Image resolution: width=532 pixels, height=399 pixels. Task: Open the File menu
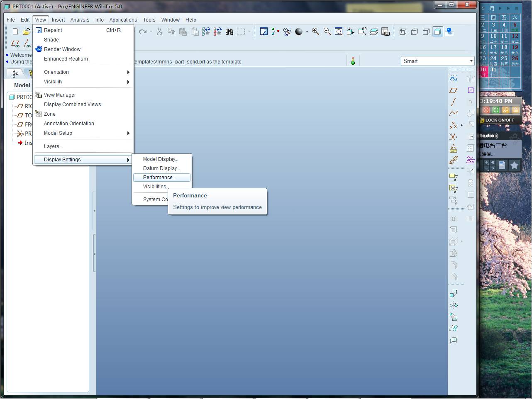click(11, 19)
